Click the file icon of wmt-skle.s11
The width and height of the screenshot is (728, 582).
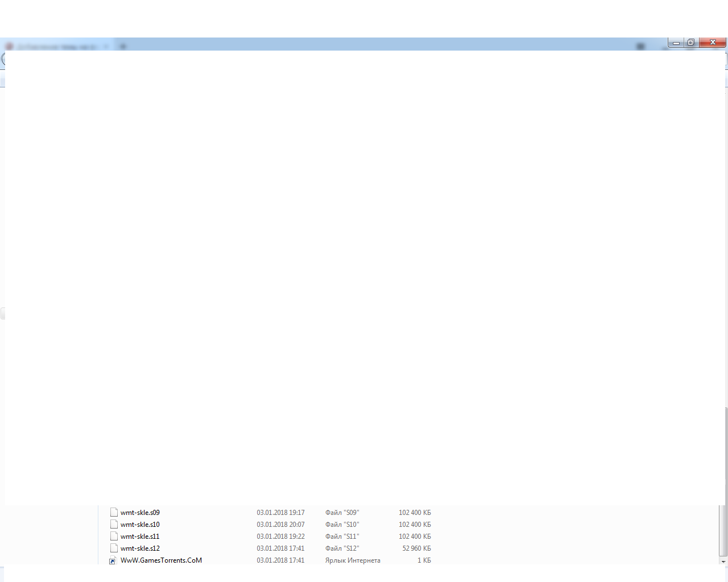(114, 536)
